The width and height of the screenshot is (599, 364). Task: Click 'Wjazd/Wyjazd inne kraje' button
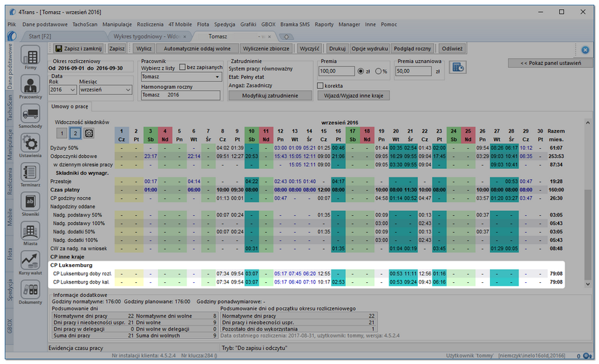coord(354,96)
